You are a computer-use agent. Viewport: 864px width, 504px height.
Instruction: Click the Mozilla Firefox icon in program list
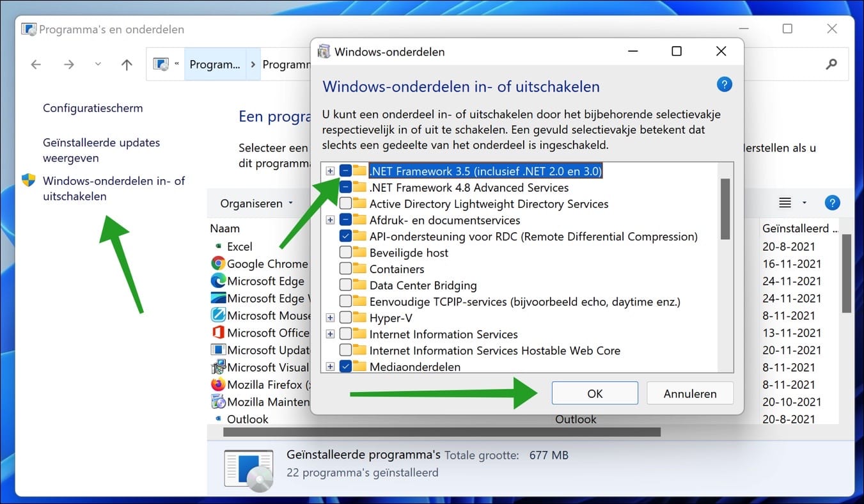pyautogui.click(x=218, y=384)
